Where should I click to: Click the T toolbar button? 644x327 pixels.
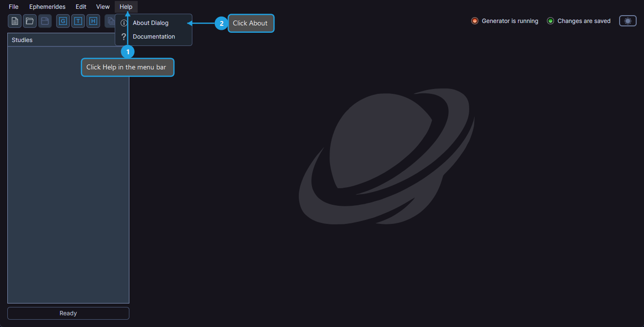click(x=78, y=21)
